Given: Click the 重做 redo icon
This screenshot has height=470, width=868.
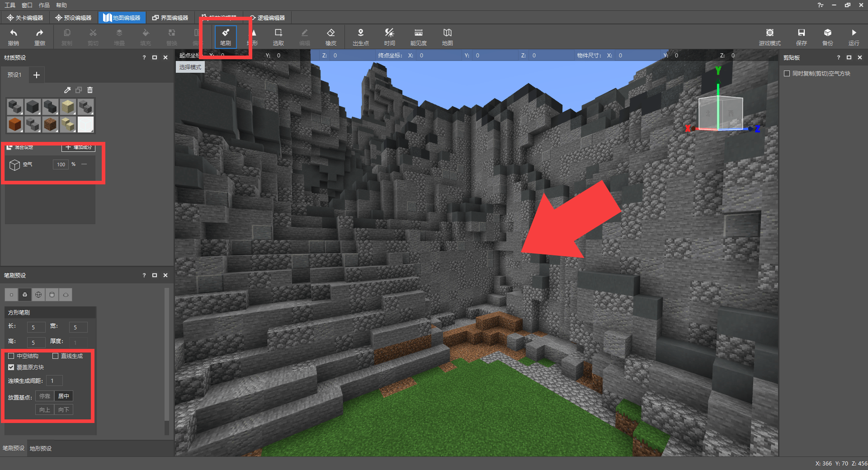Looking at the screenshot, I should (x=40, y=37).
